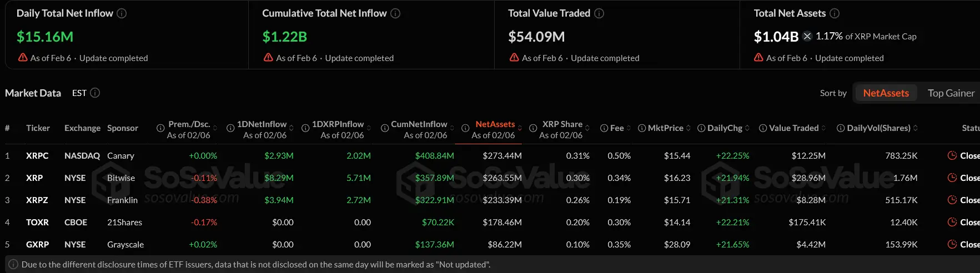
Task: Toggle the EST timezone label
Action: (x=79, y=93)
